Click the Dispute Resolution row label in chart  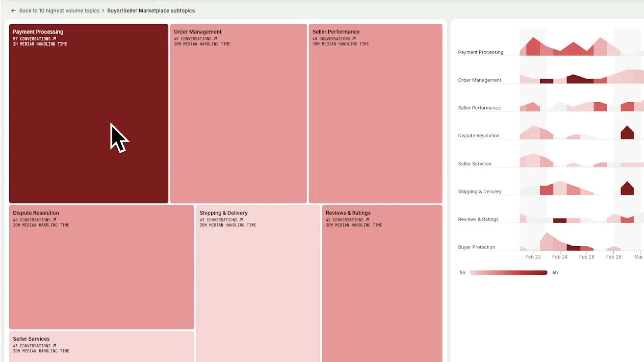click(x=479, y=136)
